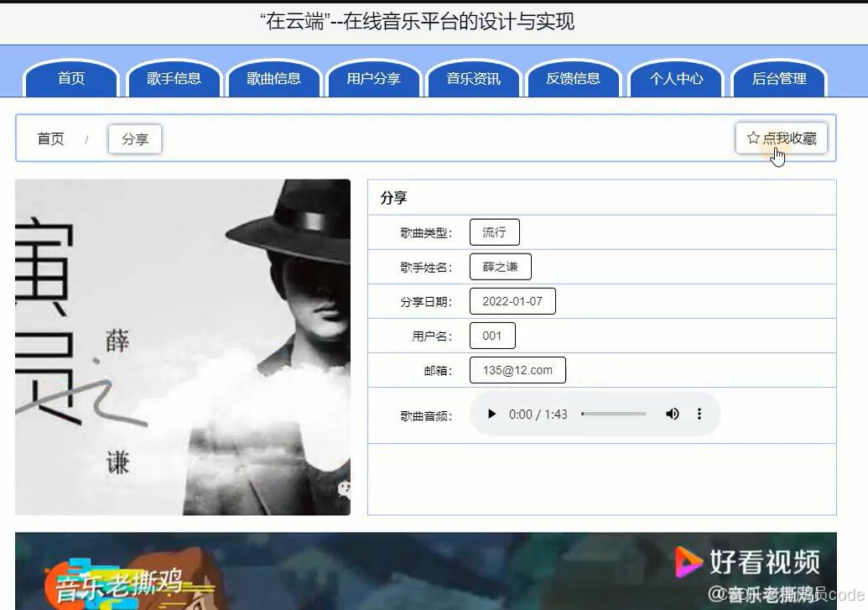The height and width of the screenshot is (610, 868).
Task: Switch to the 歌手信息 tab
Action: click(x=174, y=79)
